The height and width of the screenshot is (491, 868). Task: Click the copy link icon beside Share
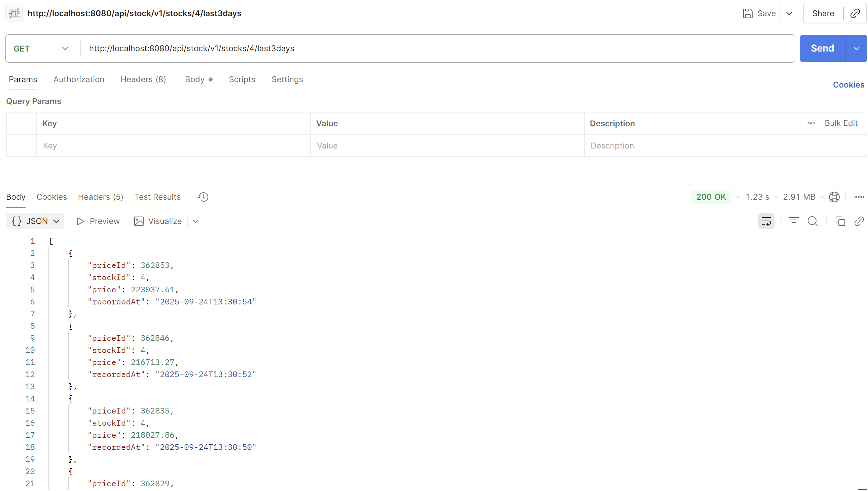[855, 13]
